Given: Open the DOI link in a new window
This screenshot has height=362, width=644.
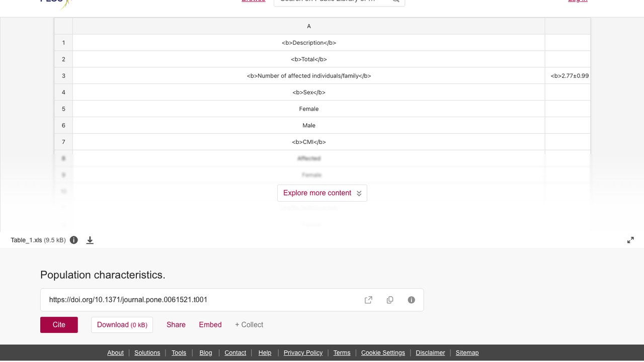Looking at the screenshot, I should [x=368, y=300].
